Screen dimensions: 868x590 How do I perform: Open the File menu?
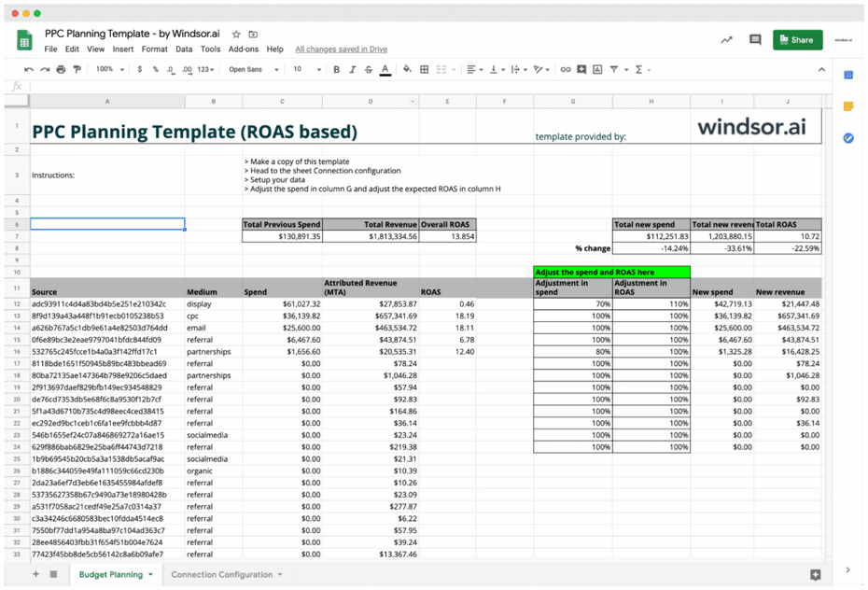coord(51,49)
